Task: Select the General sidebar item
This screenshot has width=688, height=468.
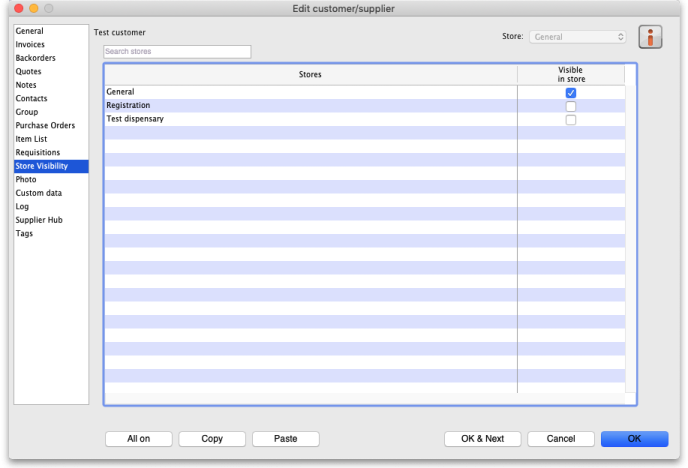Action: 30,32
